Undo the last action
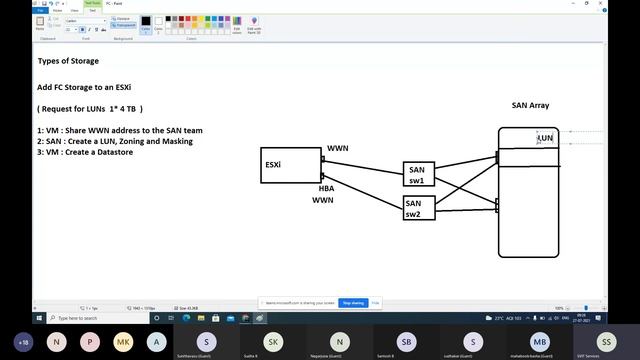 [51, 3]
